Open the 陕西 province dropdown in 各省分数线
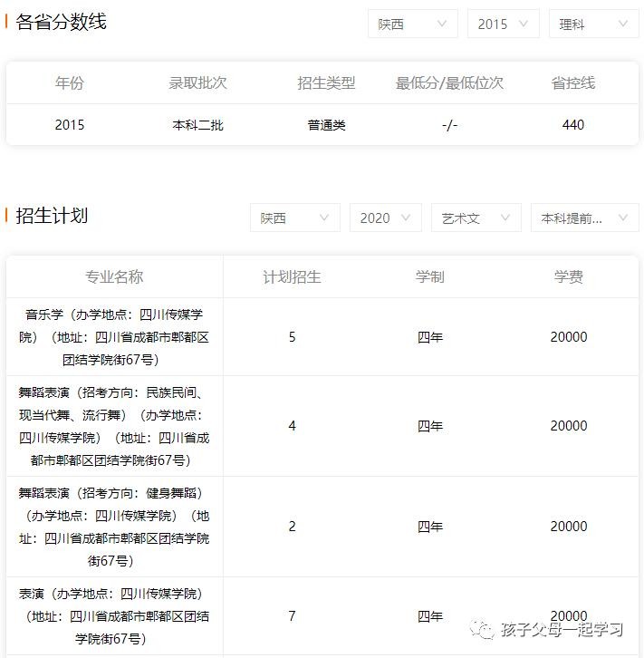The image size is (644, 658). 412,24
